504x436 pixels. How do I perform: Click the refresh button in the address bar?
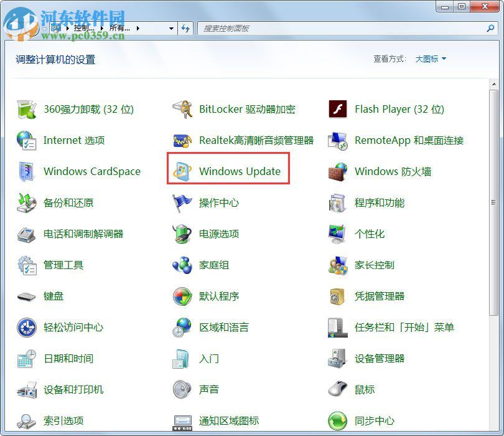coord(185,28)
